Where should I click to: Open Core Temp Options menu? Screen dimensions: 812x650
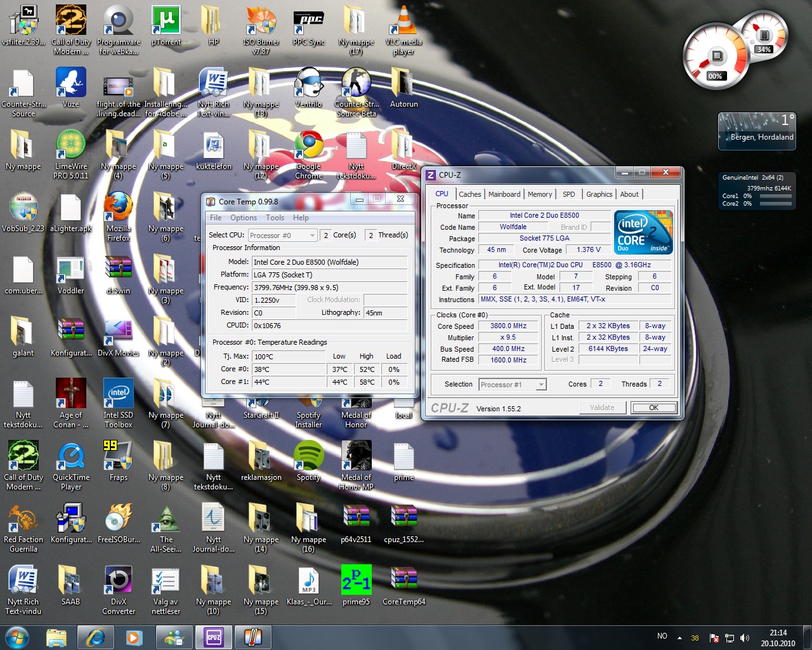click(244, 218)
